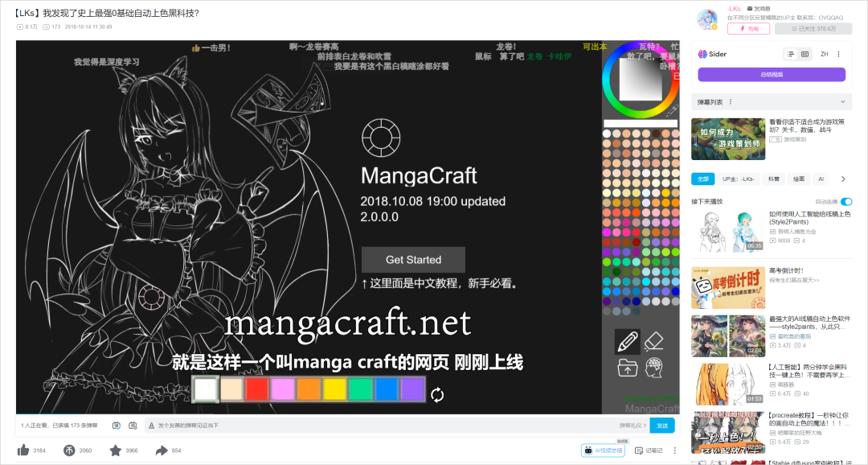Click the Sider list view icon

(x=791, y=55)
